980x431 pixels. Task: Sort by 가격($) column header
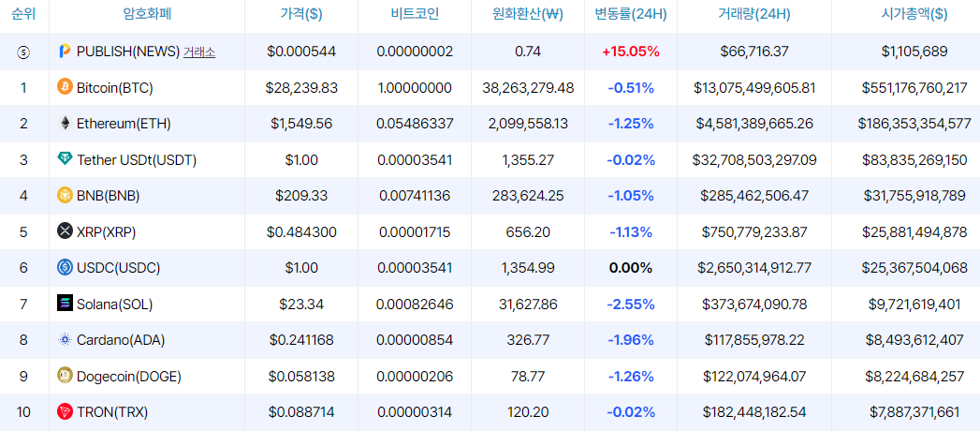(301, 14)
